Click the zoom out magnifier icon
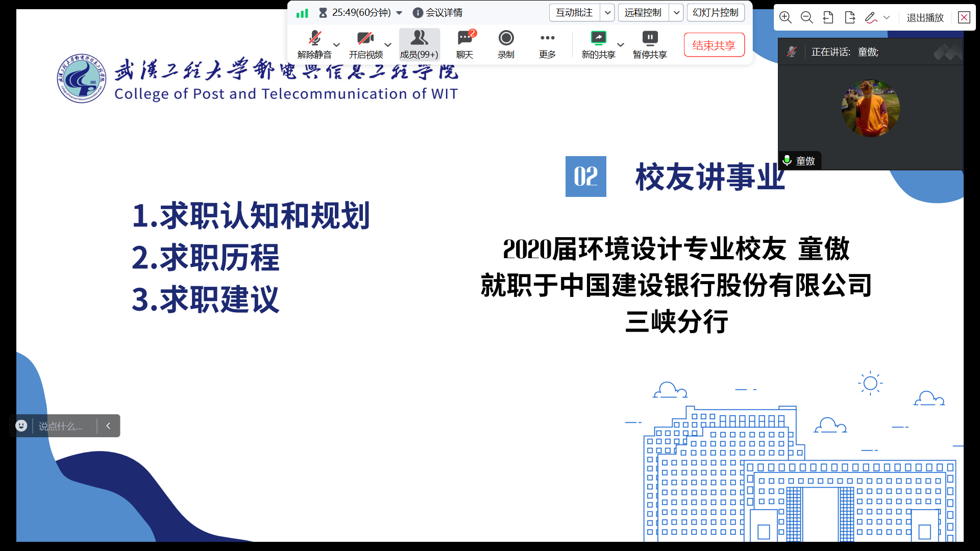Viewport: 980px width, 551px height. (806, 17)
